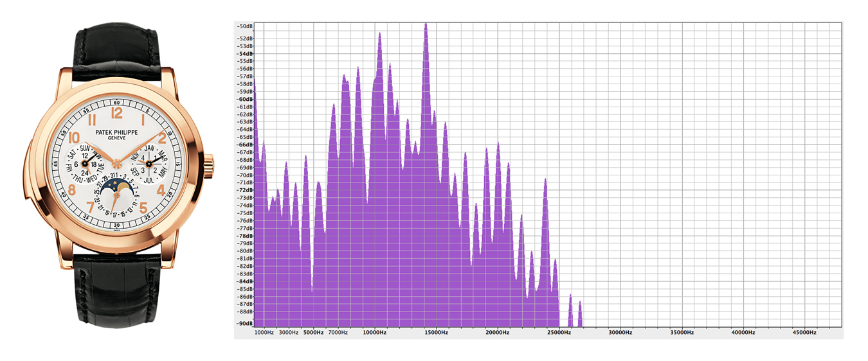Click the 7000Hz axis label

click(338, 333)
